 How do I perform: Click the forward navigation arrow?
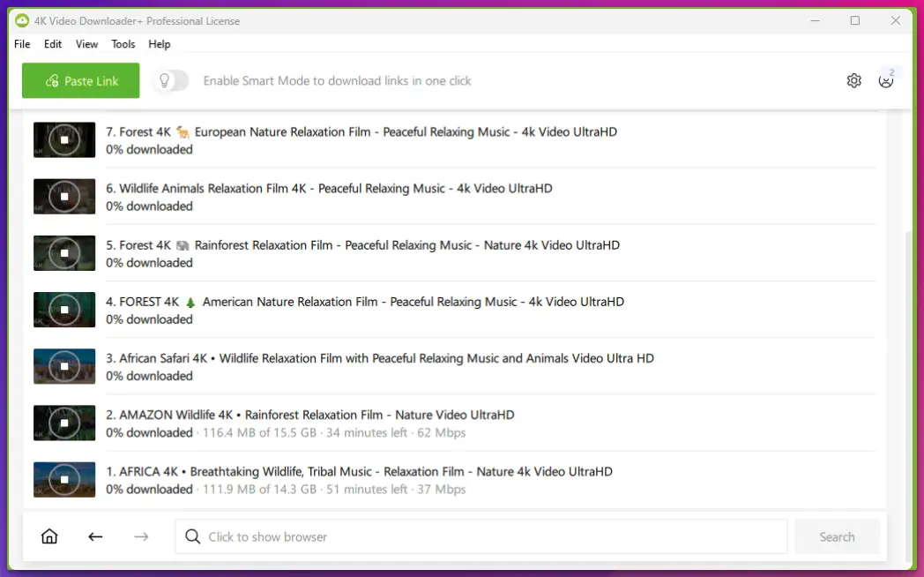(x=141, y=536)
